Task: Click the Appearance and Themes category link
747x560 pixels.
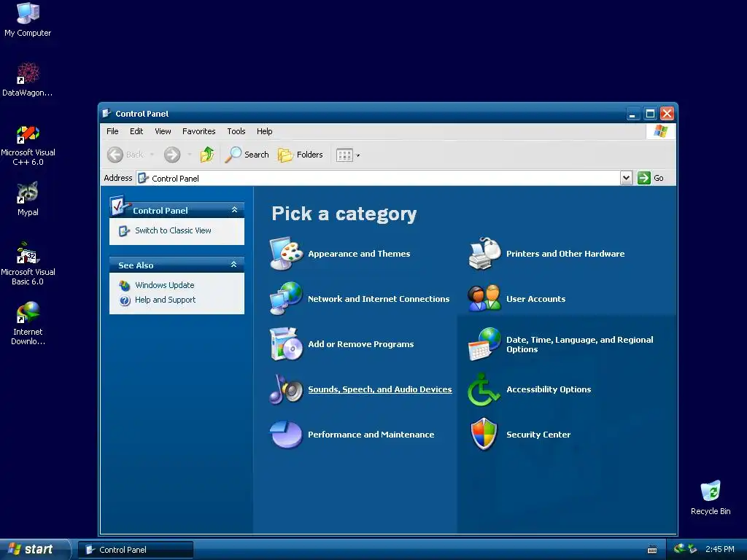Action: [x=359, y=254]
